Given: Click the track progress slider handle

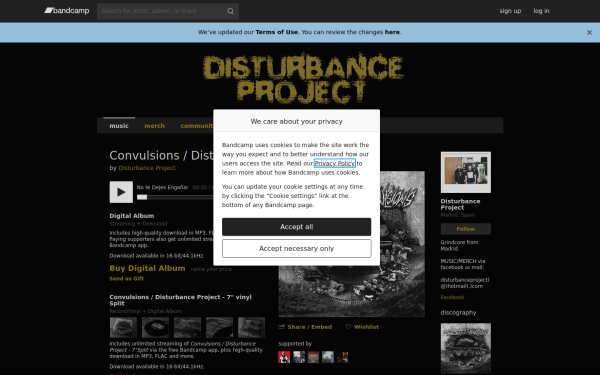Looking at the screenshot, I should (x=142, y=197).
